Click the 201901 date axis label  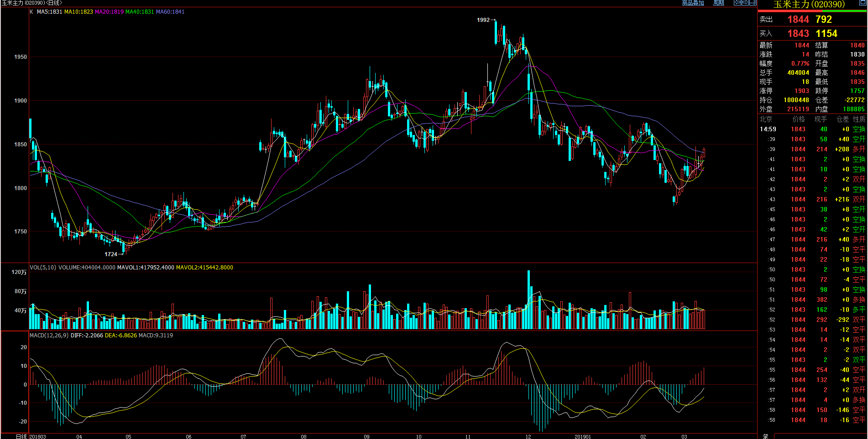point(583,437)
